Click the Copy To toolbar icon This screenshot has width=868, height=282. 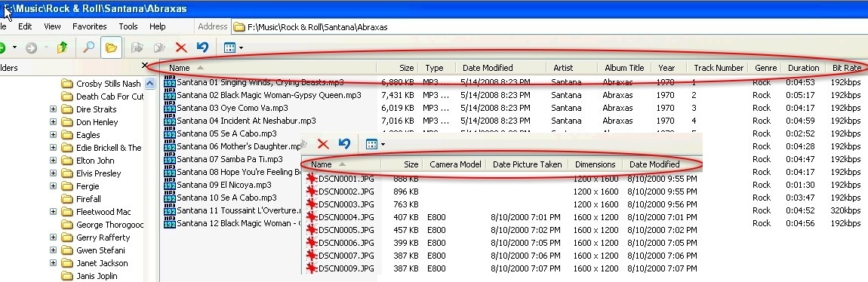159,48
